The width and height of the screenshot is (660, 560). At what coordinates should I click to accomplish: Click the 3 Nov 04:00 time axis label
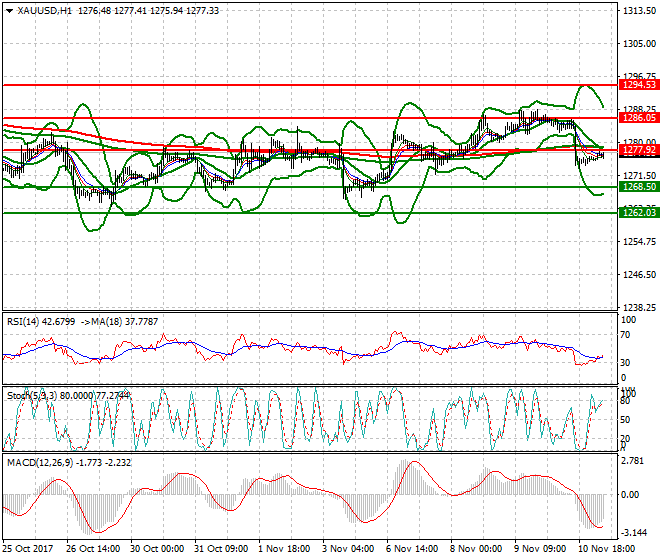tap(348, 549)
